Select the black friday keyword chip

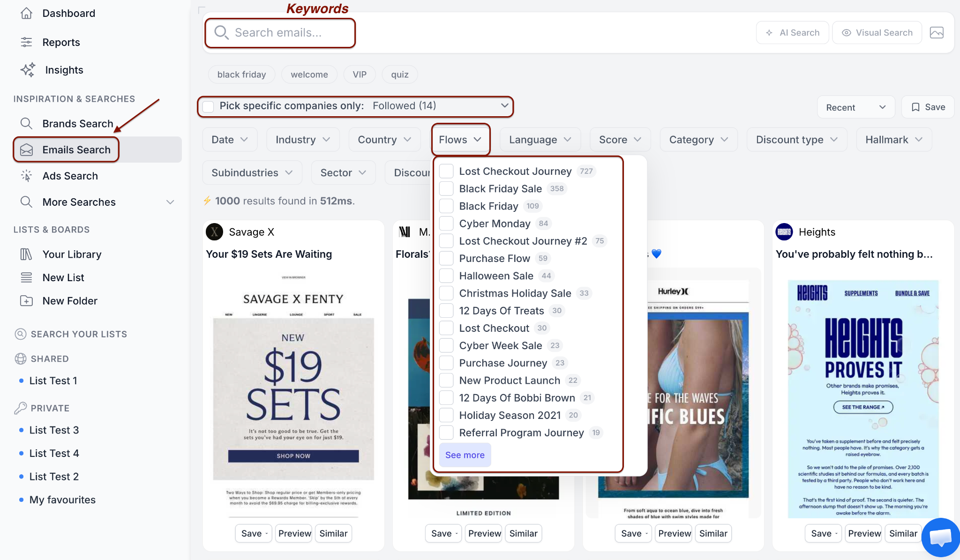tap(241, 75)
